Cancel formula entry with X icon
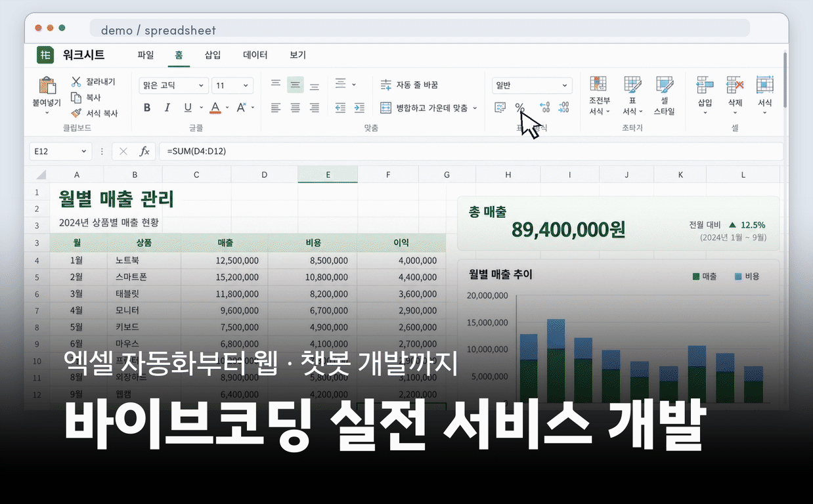Viewport: 813px width, 504px height. point(123,152)
